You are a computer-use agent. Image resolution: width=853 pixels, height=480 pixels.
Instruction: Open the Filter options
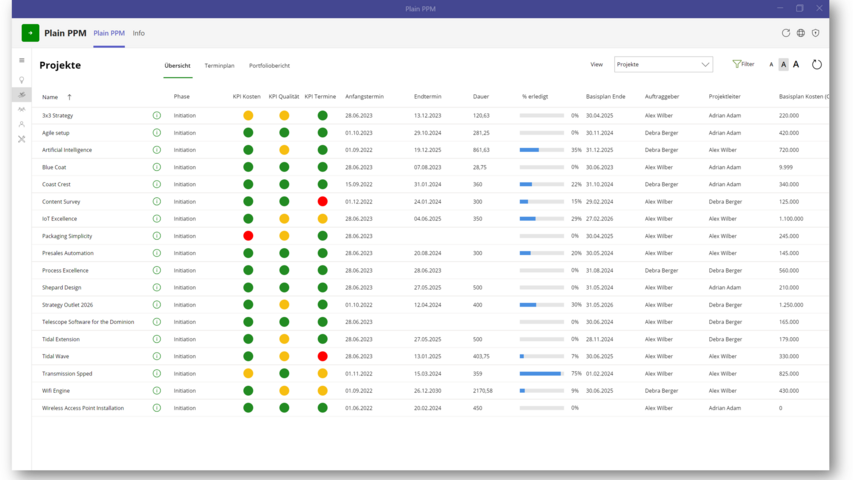pyautogui.click(x=743, y=64)
